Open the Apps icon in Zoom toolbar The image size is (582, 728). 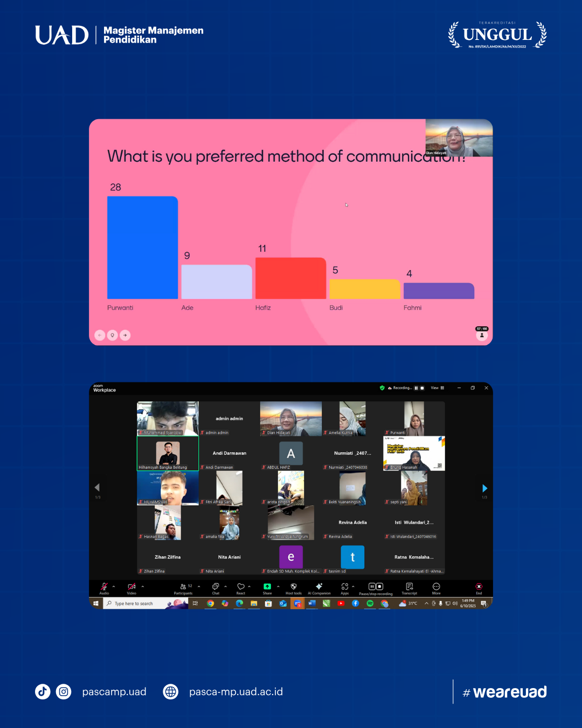pos(345,587)
